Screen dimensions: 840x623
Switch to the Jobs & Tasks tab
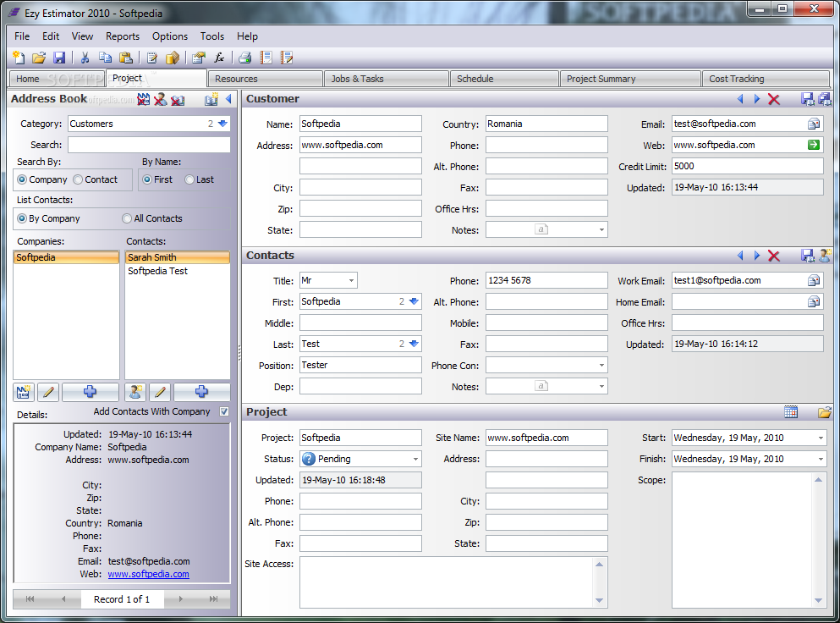tap(387, 79)
